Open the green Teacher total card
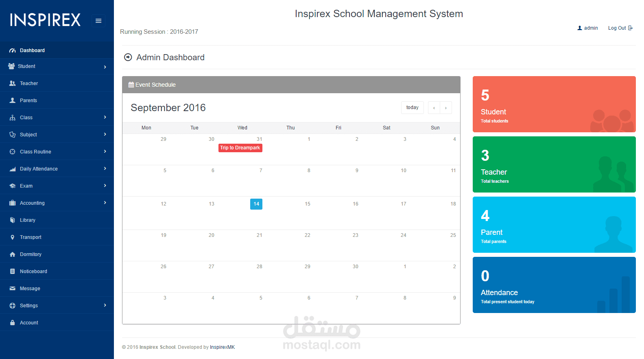644x359 pixels. pyautogui.click(x=554, y=164)
